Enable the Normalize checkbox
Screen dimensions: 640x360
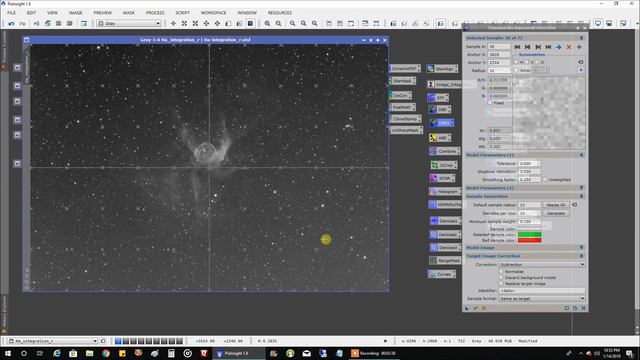tap(501, 271)
